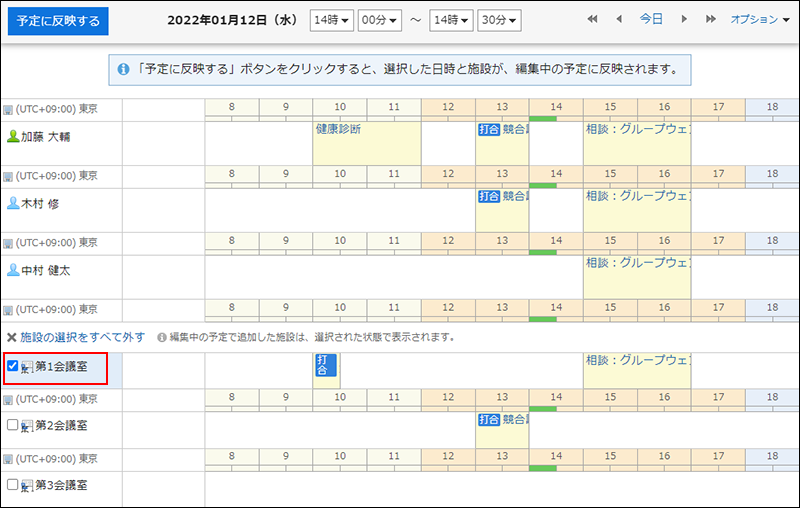Click the facility icon next to 第2会議室
Viewport: 800px width, 508px height.
click(27, 426)
